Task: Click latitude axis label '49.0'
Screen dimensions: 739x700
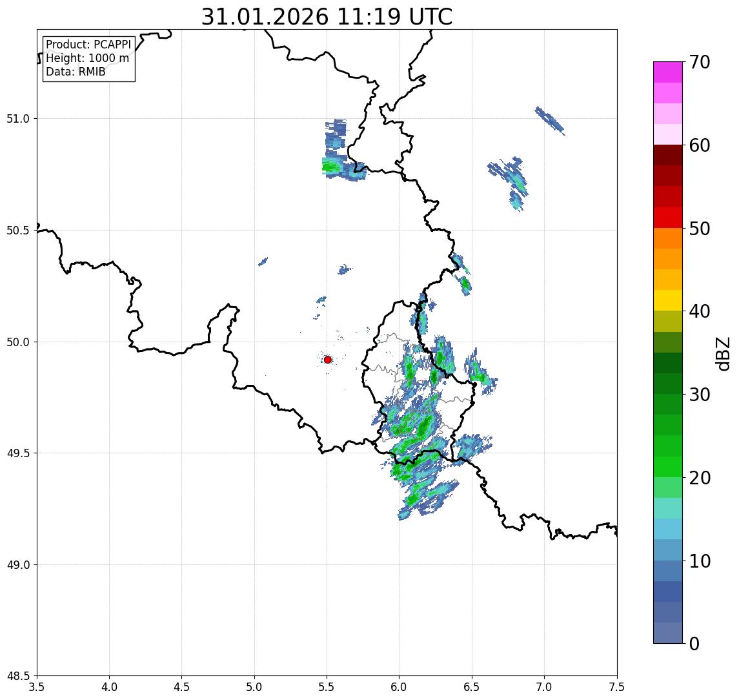Action: click(18, 564)
